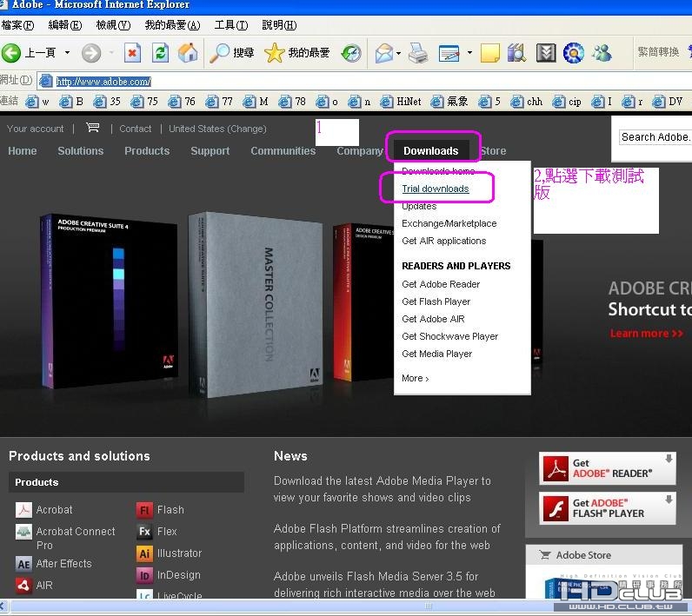Print the page with printer icon
This screenshot has height=616, width=692.
[x=418, y=53]
